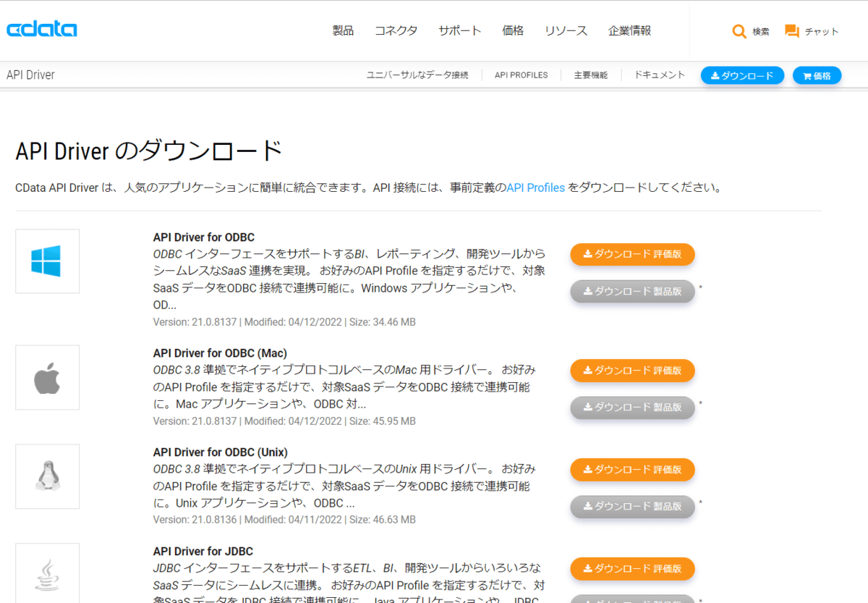Click the チャット text label
The image size is (868, 603).
coord(822,32)
